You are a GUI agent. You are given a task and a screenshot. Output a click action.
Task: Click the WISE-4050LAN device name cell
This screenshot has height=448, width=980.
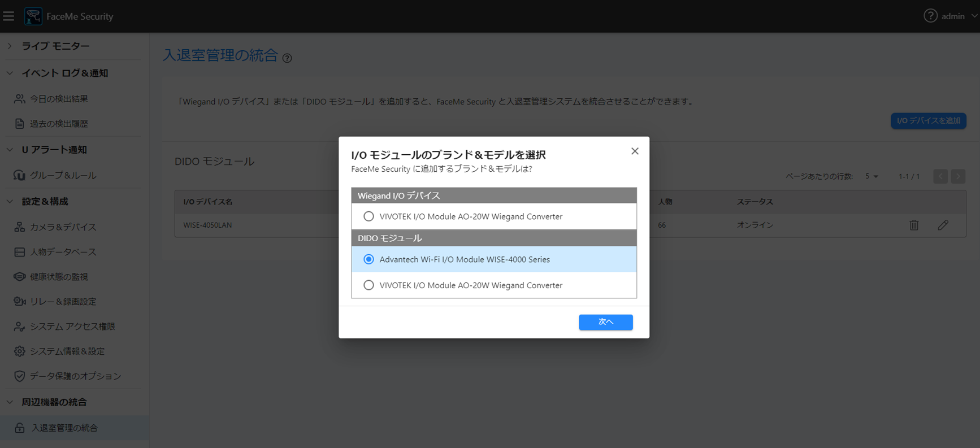click(207, 225)
